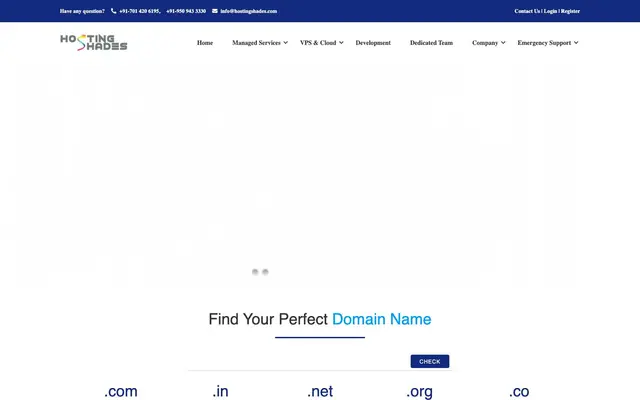Expand the Company chevron
The width and height of the screenshot is (640, 400).
click(503, 42)
